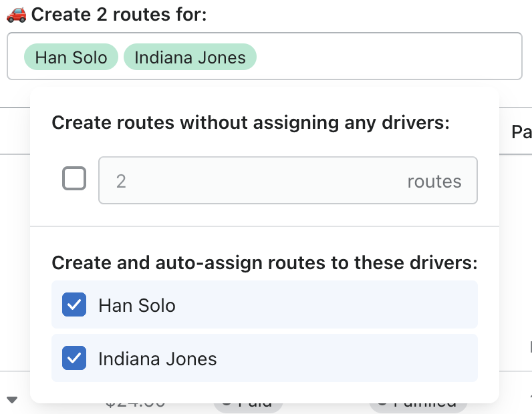Uncheck the Han Solo checkbox
This screenshot has width=532, height=414.
click(x=74, y=305)
